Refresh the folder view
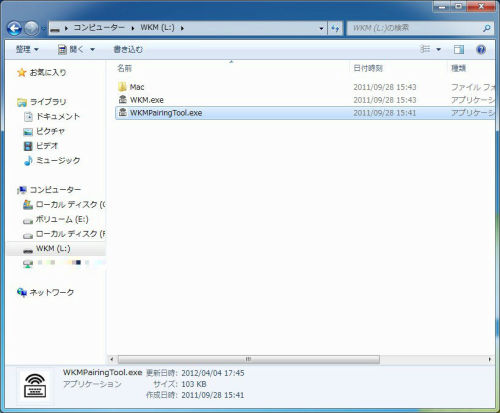Screen dimensions: 500x413 [335, 28]
